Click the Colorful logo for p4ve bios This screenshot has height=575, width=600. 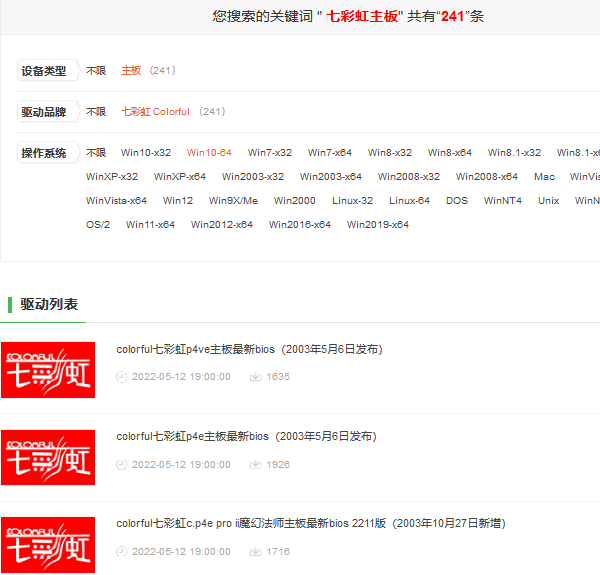point(48,370)
